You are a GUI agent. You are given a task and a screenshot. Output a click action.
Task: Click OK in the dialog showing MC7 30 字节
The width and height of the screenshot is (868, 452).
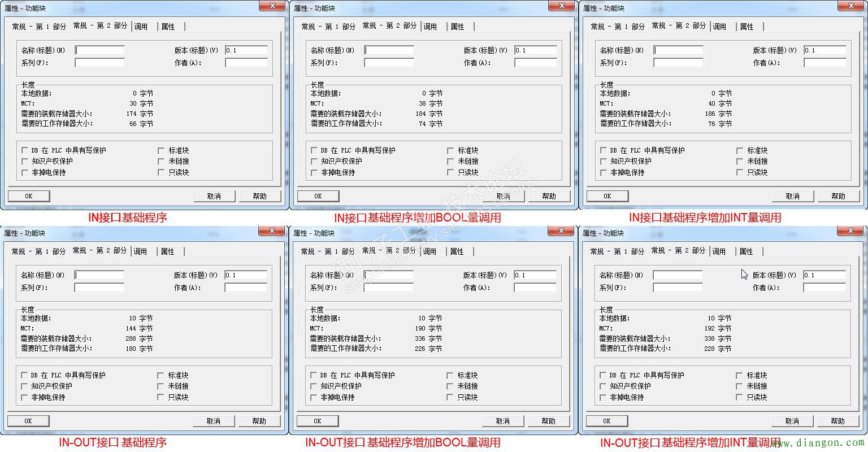29,196
